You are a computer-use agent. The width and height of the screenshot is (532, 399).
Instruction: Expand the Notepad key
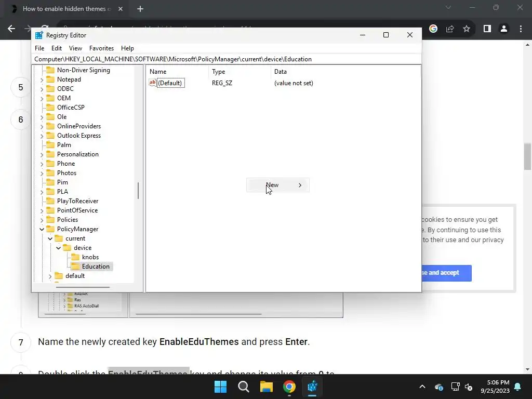click(42, 79)
